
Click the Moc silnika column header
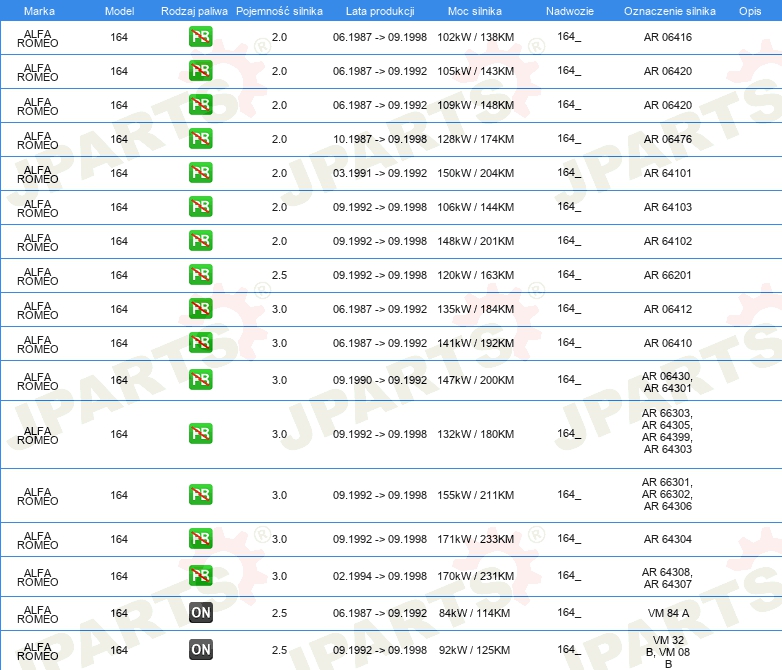475,10
